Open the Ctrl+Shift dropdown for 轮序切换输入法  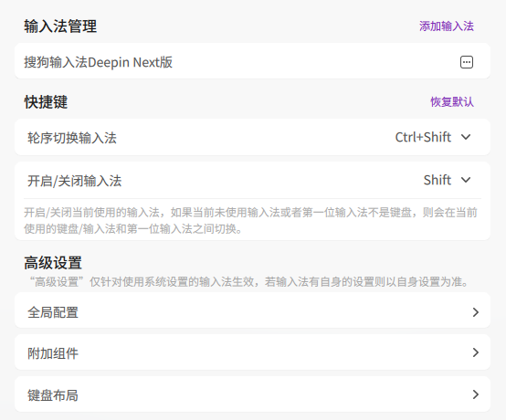pos(433,137)
